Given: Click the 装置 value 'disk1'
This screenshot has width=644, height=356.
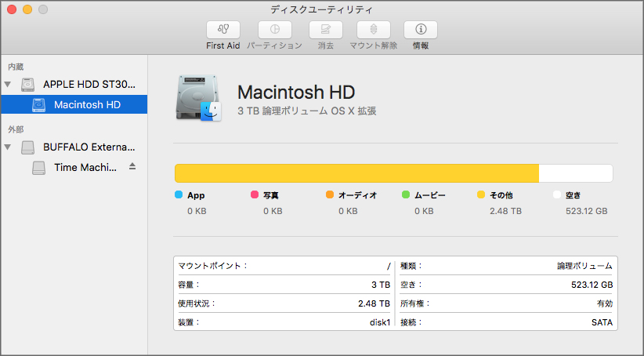Looking at the screenshot, I should (380, 323).
